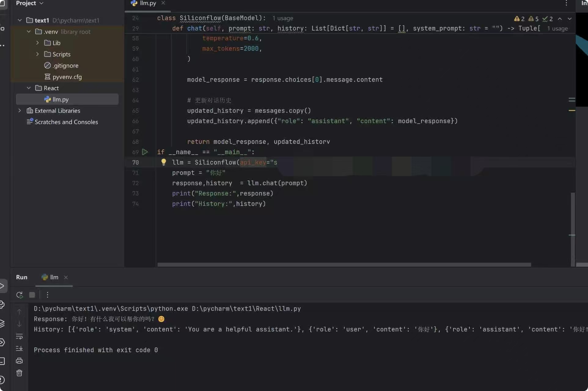Select pyvenv.cfg in project tree
Viewport: 588px width, 391px height.
pos(67,77)
